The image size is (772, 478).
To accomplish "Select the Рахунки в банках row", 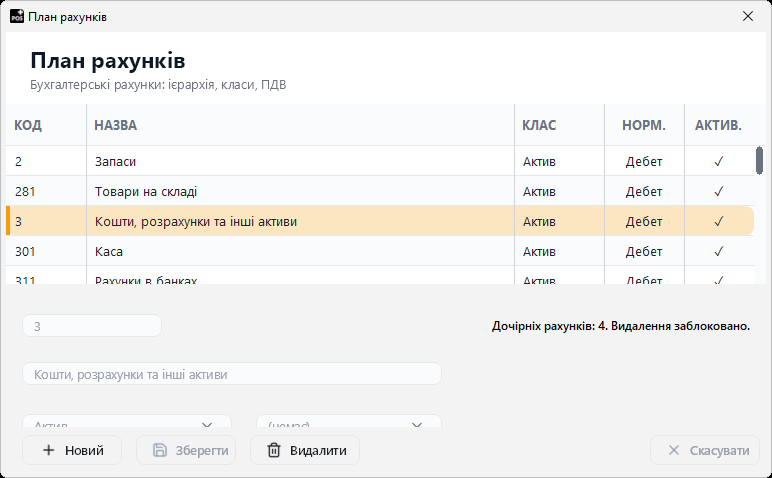I will point(380,276).
